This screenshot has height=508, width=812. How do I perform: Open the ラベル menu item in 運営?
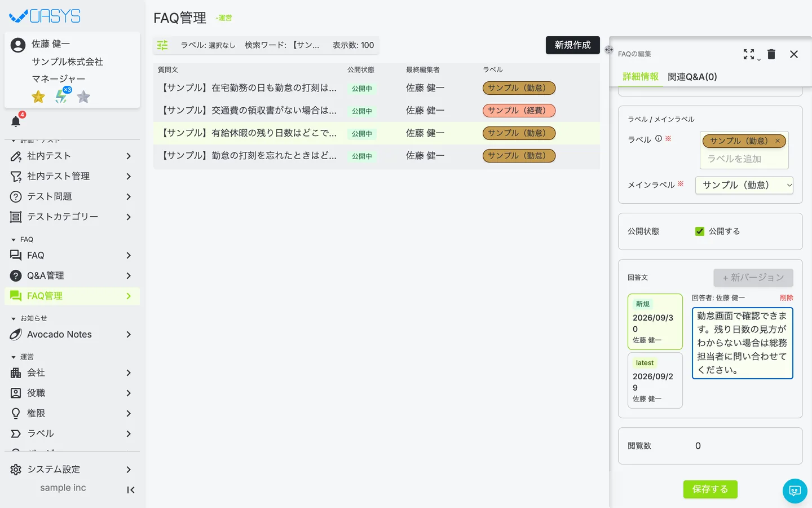pos(72,433)
